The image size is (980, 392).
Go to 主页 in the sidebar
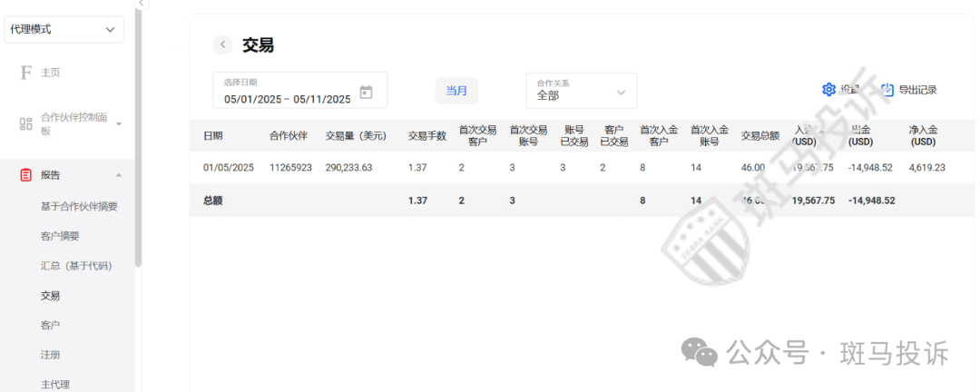coord(51,73)
